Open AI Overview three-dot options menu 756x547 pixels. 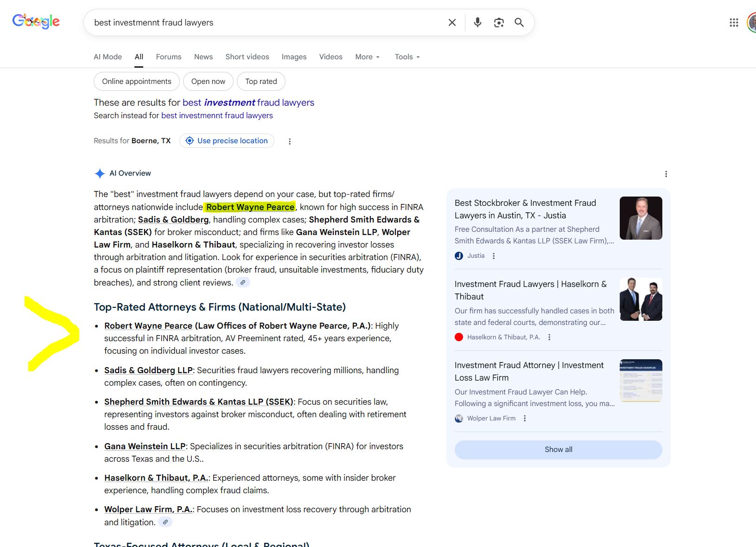666,174
